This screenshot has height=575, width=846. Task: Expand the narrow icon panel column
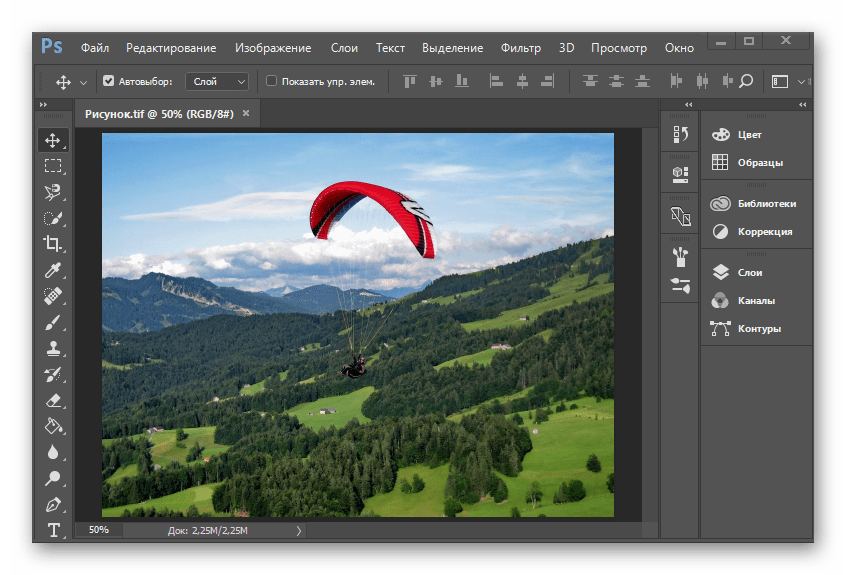point(688,104)
